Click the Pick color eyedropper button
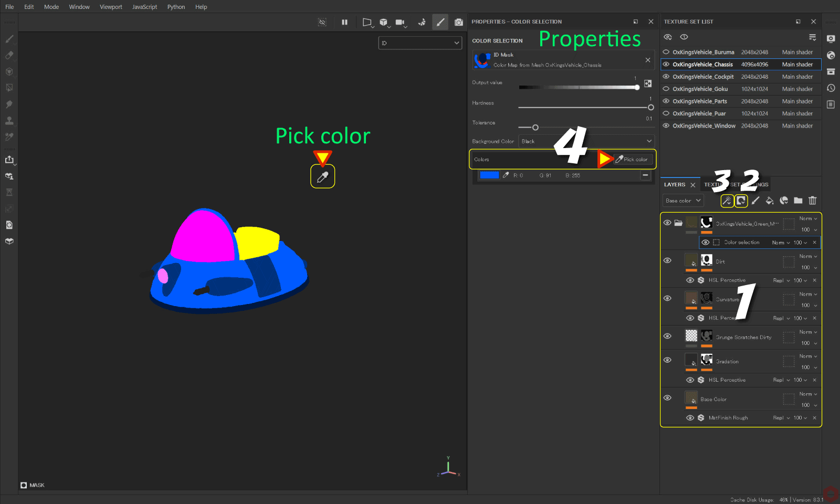840x504 pixels. [x=633, y=159]
